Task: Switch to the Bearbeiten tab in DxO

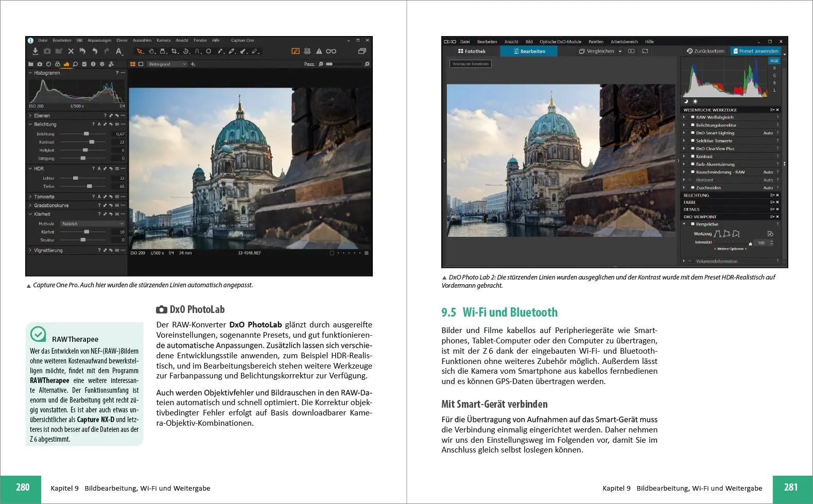Action: (529, 51)
